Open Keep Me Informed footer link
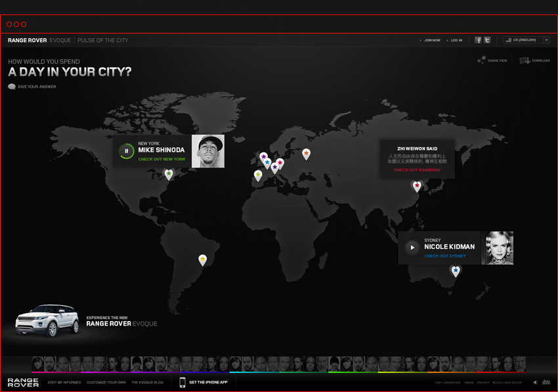Screen dimensions: 558x392 pyautogui.click(x=64, y=382)
